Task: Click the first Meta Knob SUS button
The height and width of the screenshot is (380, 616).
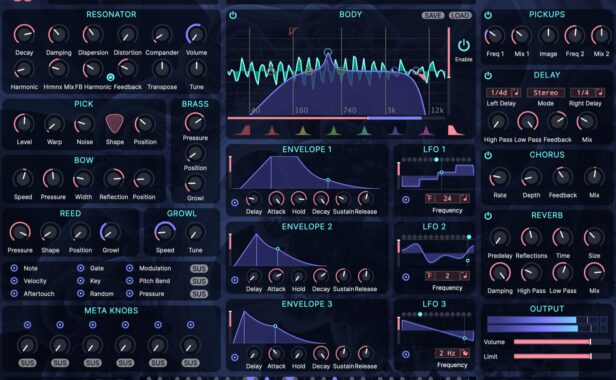Action: 27,363
